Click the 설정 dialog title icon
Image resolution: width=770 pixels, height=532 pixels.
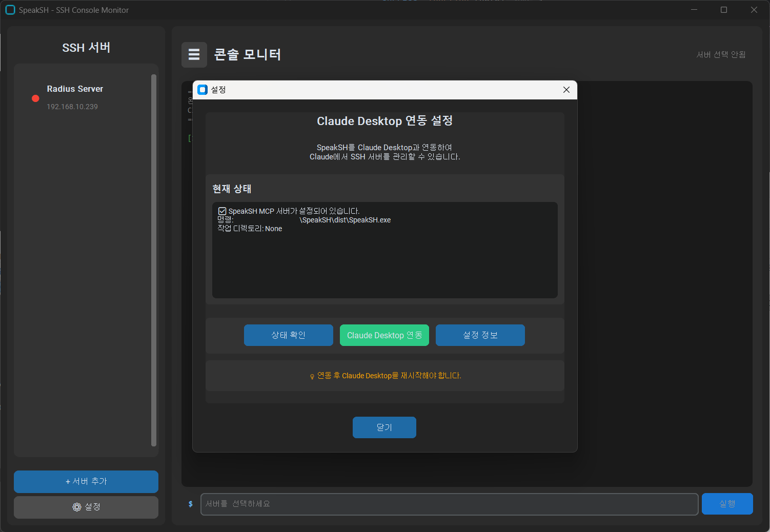pos(202,90)
